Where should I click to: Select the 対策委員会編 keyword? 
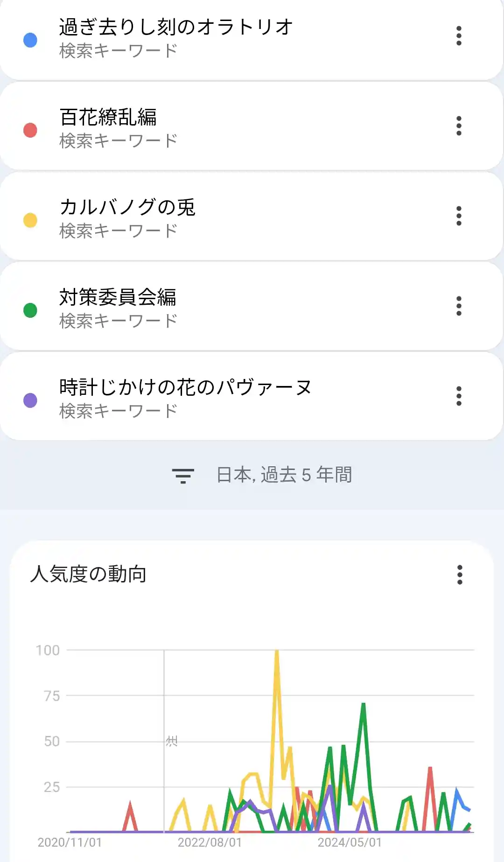[x=118, y=297]
